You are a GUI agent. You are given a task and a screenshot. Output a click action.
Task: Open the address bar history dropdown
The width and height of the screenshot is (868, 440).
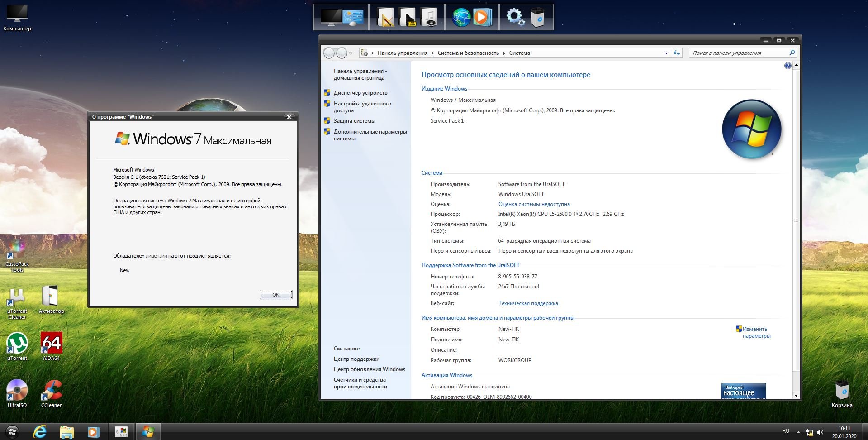click(x=666, y=53)
